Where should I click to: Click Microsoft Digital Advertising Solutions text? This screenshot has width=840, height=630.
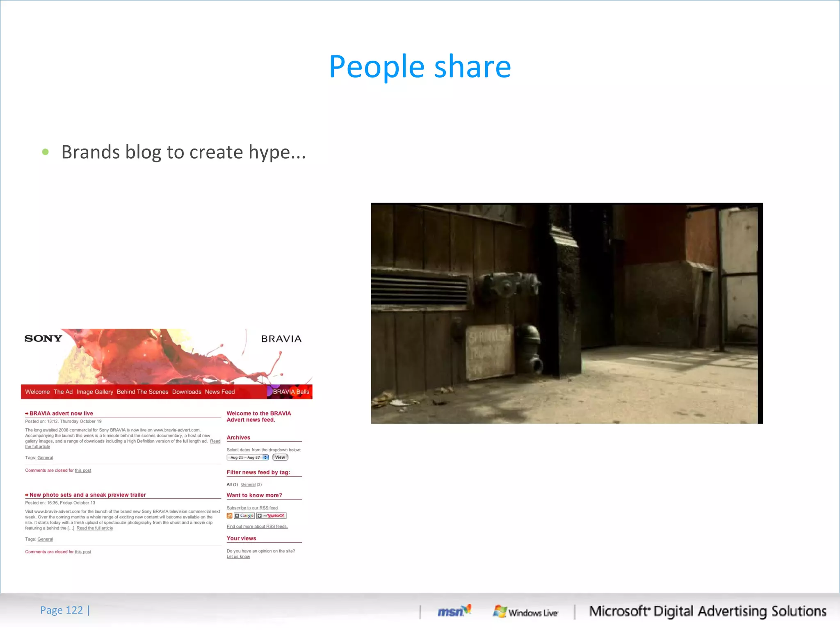(x=708, y=612)
